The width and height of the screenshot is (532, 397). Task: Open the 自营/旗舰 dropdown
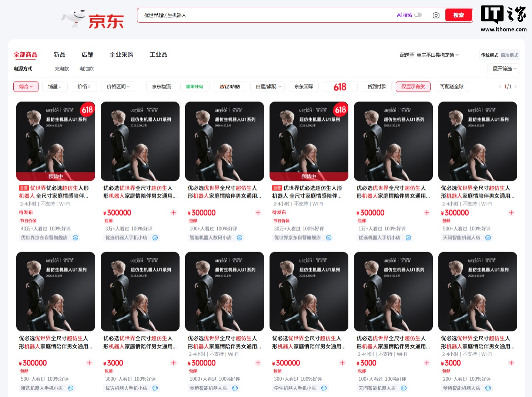(x=268, y=87)
